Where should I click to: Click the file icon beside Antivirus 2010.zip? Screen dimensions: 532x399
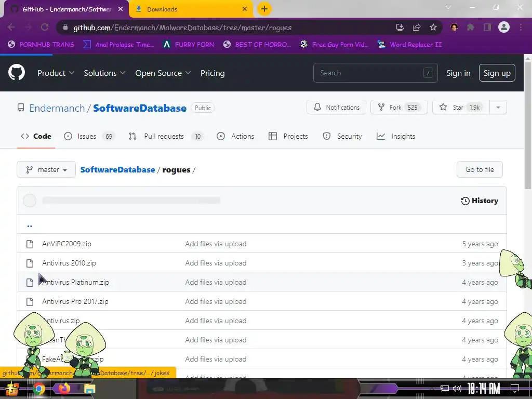coord(30,263)
